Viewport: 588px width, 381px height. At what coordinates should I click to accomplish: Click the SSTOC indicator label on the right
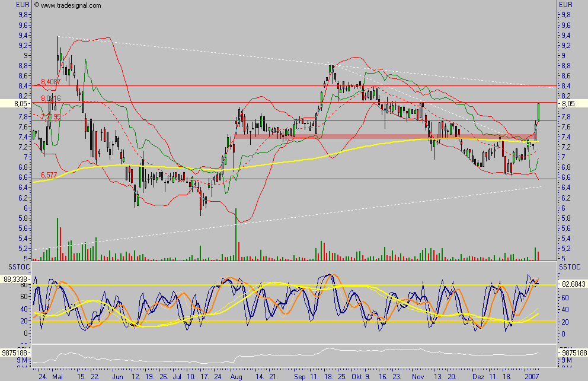click(570, 267)
